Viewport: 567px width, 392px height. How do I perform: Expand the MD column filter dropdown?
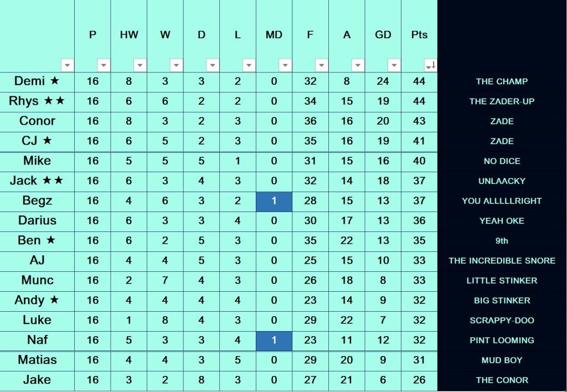(285, 65)
